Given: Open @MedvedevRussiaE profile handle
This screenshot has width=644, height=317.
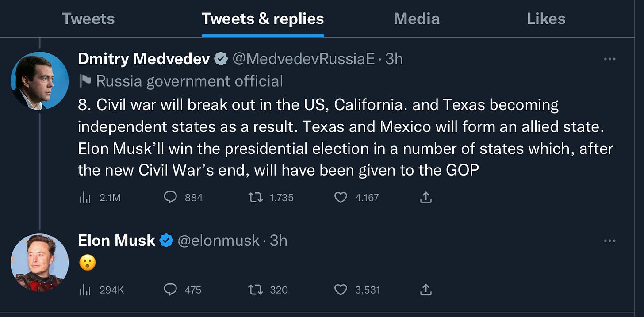Looking at the screenshot, I should click(303, 59).
